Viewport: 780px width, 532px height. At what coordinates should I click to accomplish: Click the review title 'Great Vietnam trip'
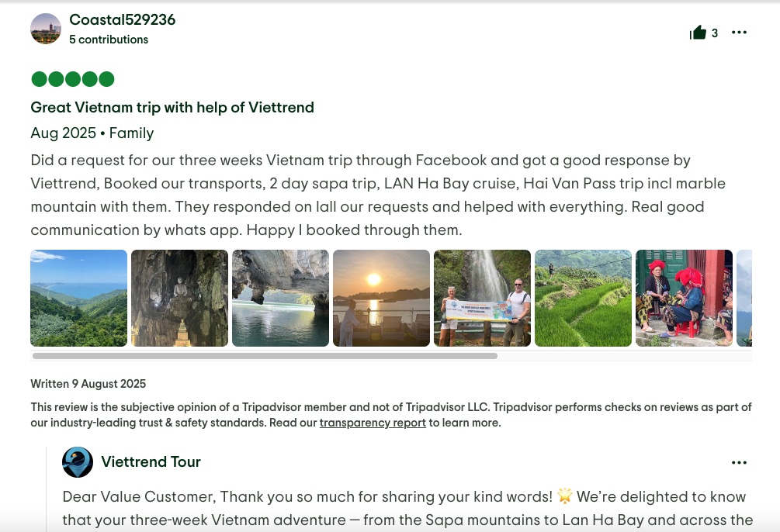point(172,108)
